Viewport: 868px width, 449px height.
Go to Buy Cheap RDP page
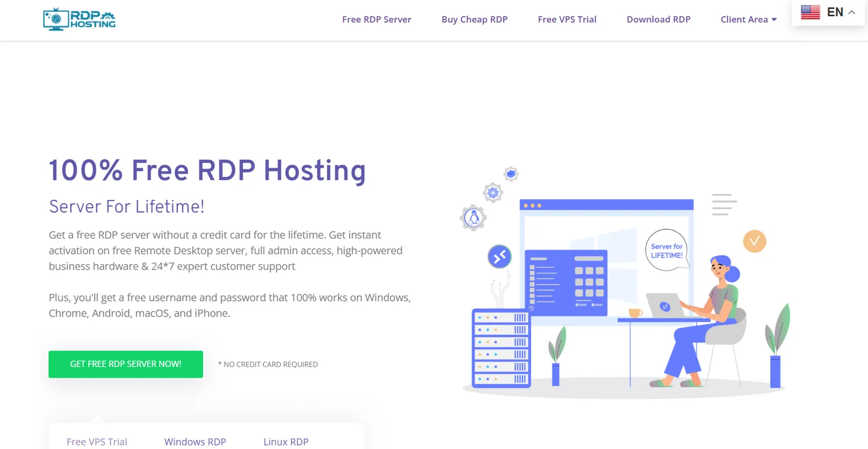(x=475, y=20)
